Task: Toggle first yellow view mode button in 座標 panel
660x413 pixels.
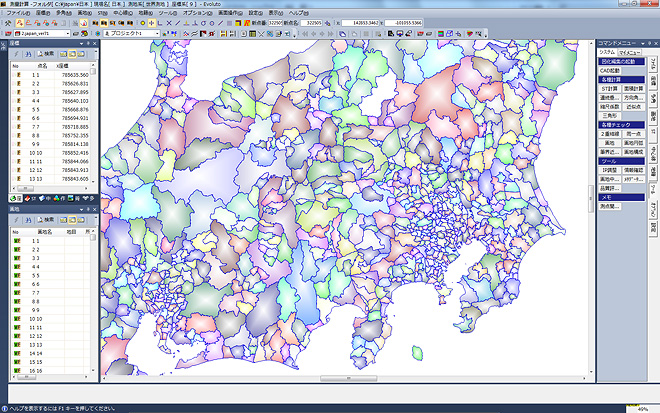Action: [63, 54]
